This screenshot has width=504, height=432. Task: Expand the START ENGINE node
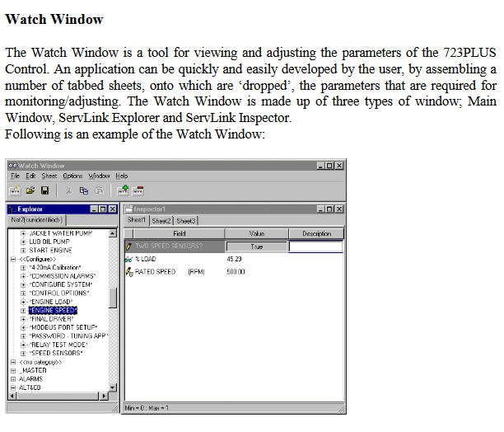pos(23,251)
